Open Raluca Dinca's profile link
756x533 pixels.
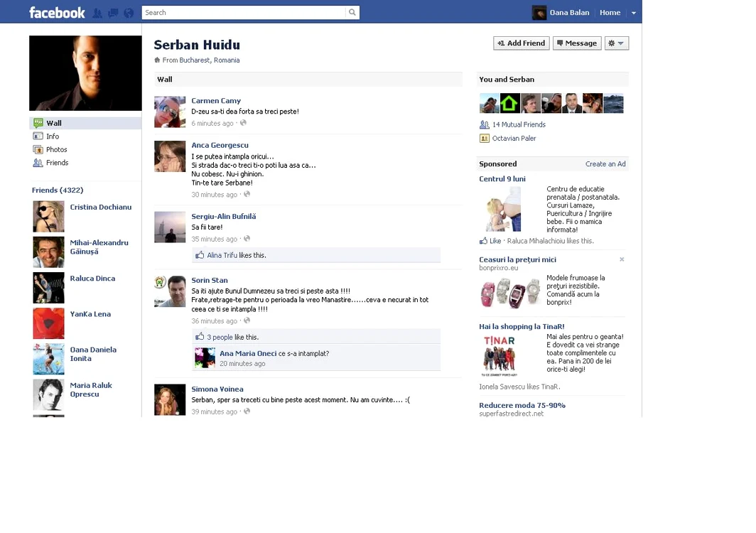92,279
